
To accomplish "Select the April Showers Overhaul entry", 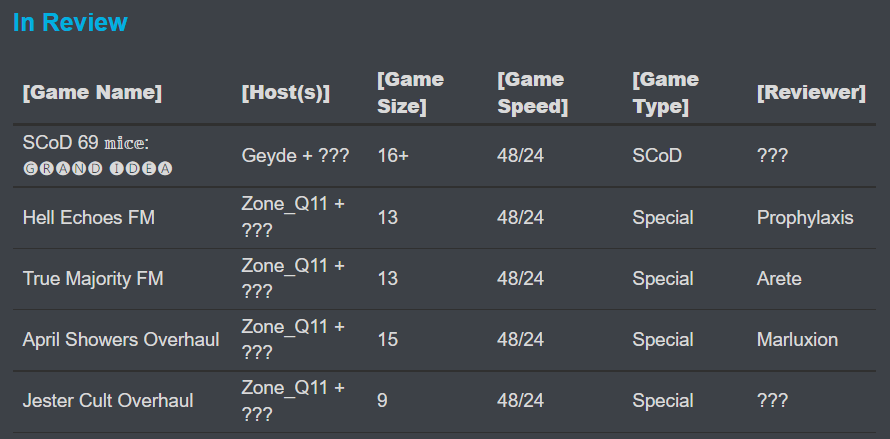I will [121, 340].
